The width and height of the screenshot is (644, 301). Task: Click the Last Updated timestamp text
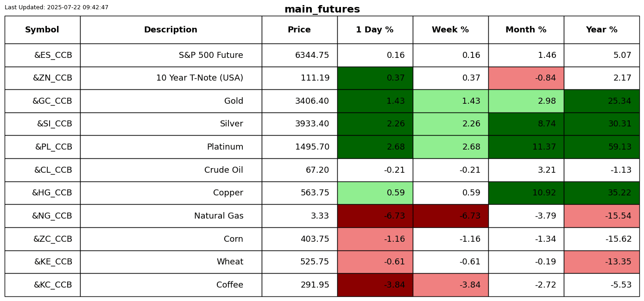57,7
